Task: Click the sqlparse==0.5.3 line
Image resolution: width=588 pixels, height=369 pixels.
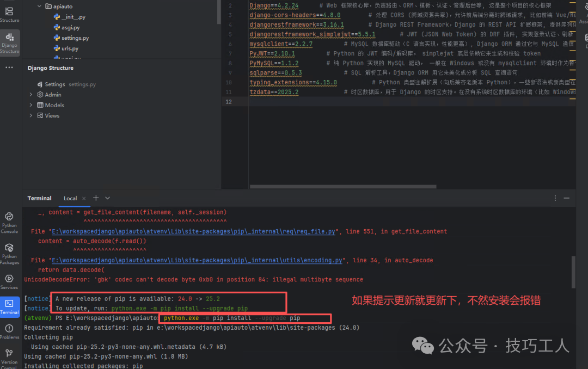Action: point(275,73)
